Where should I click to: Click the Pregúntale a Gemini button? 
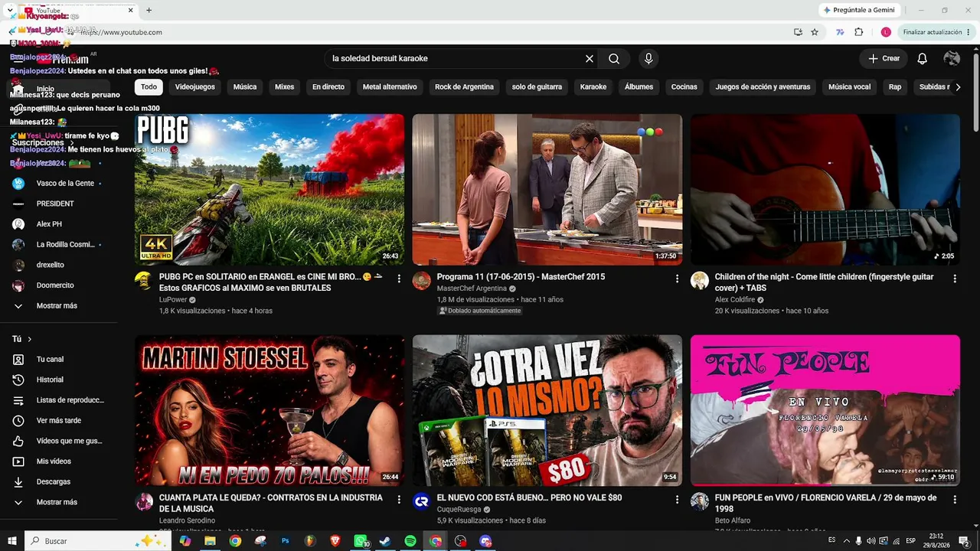pyautogui.click(x=859, y=10)
